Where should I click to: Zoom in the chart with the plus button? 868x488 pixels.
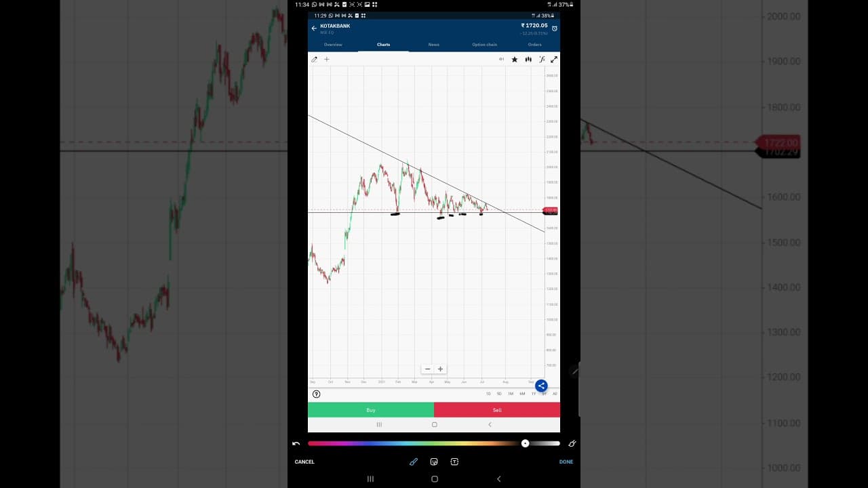tap(440, 369)
